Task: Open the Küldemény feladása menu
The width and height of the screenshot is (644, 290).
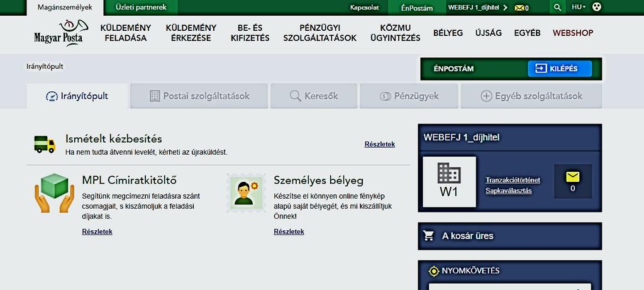Action: (126, 33)
